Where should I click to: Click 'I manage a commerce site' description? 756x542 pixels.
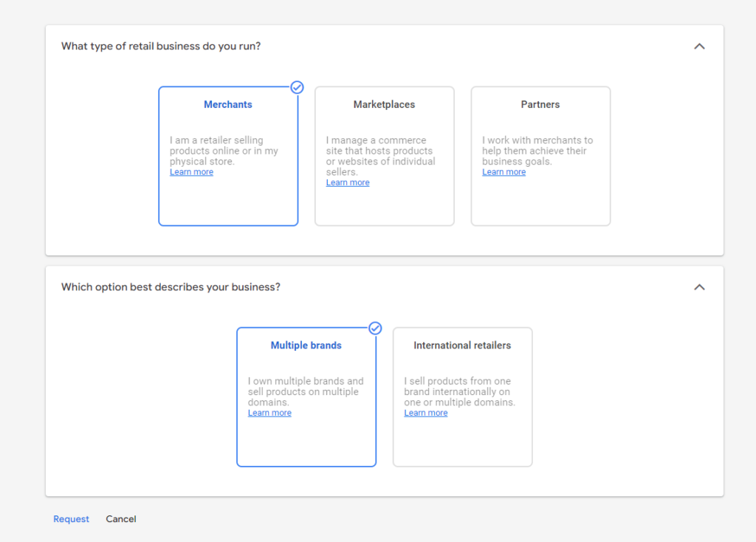[x=380, y=157]
